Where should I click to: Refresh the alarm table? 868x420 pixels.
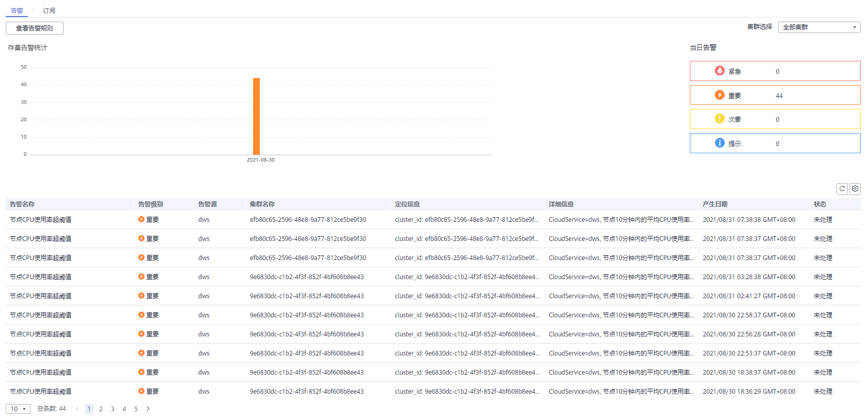point(842,189)
